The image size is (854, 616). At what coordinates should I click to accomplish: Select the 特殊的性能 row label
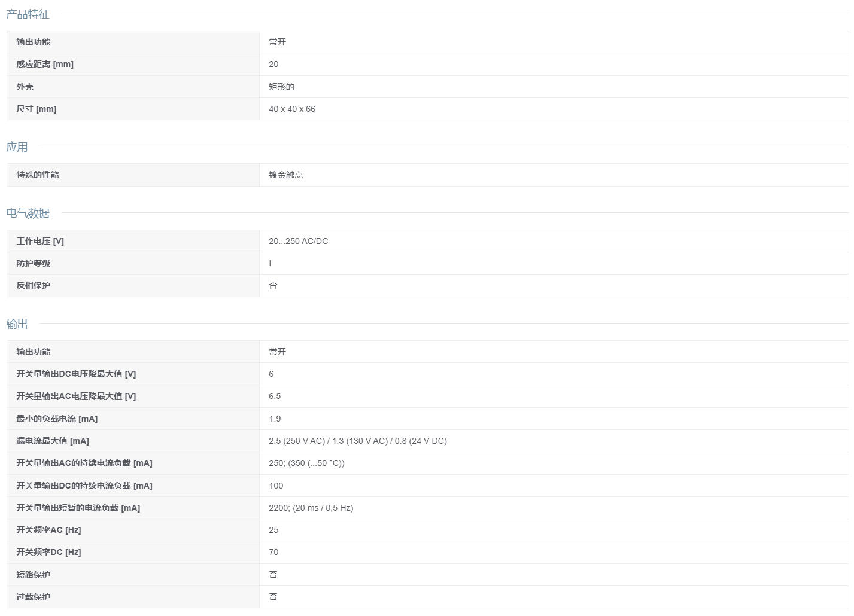coord(38,175)
